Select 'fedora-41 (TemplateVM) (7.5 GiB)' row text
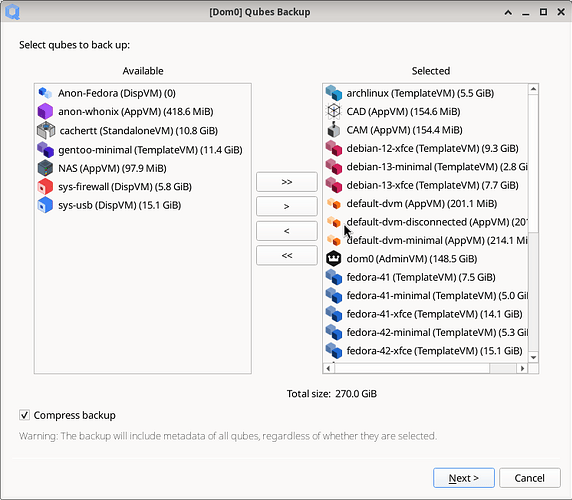This screenshot has width=572, height=500. (421, 277)
